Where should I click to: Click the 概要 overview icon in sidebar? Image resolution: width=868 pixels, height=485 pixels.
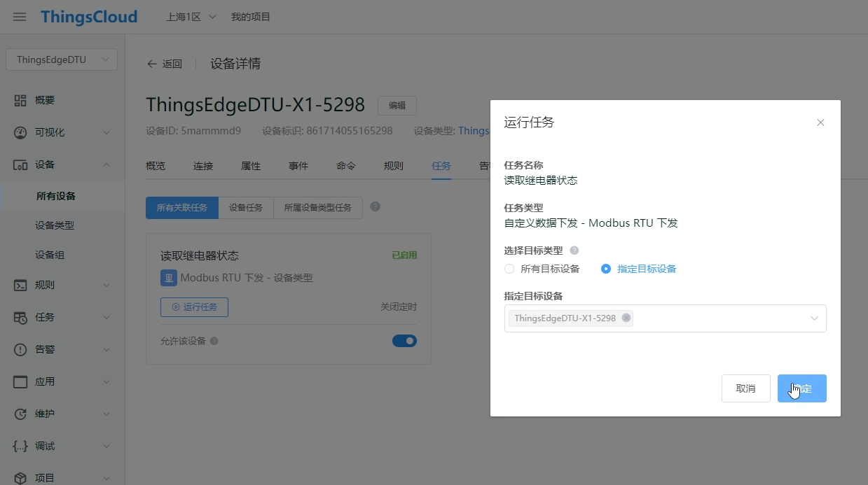[x=20, y=100]
